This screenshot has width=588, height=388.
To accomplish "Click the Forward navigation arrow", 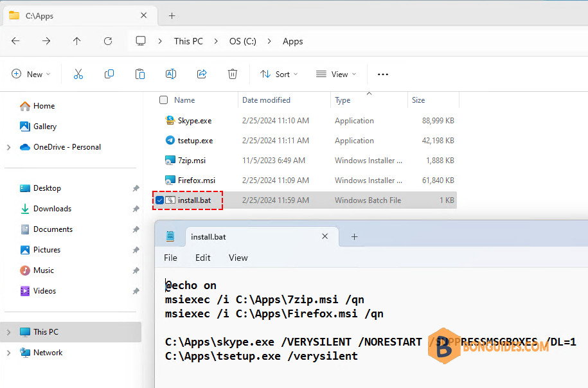I will [x=46, y=41].
